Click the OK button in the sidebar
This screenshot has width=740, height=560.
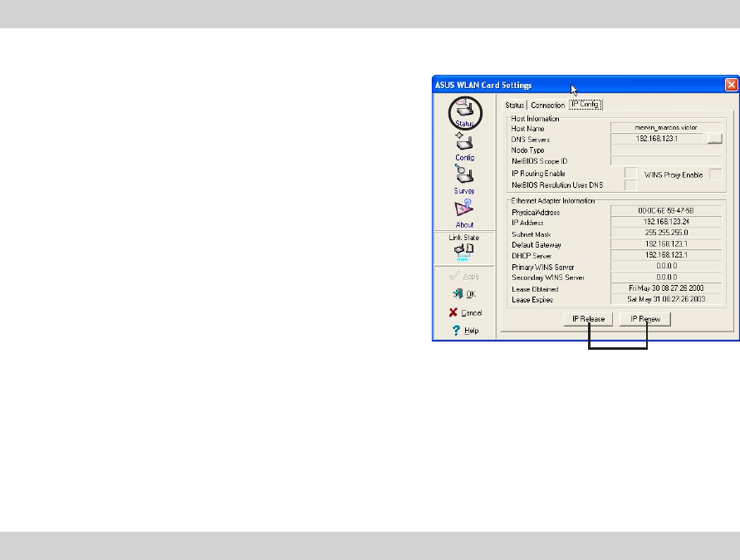pyautogui.click(x=464, y=293)
